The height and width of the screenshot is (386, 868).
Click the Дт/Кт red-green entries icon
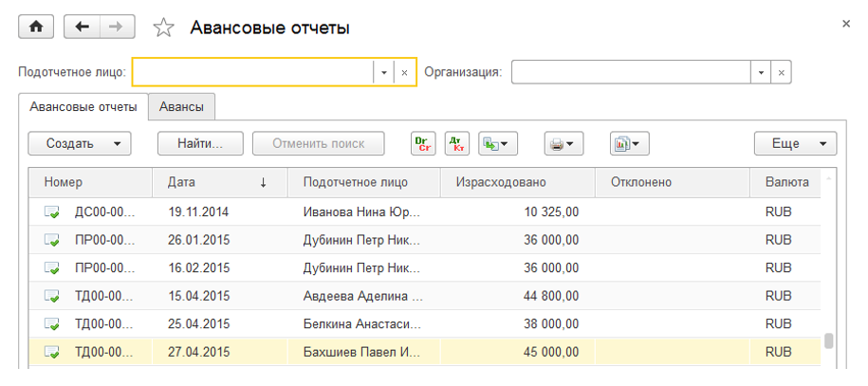tap(456, 143)
